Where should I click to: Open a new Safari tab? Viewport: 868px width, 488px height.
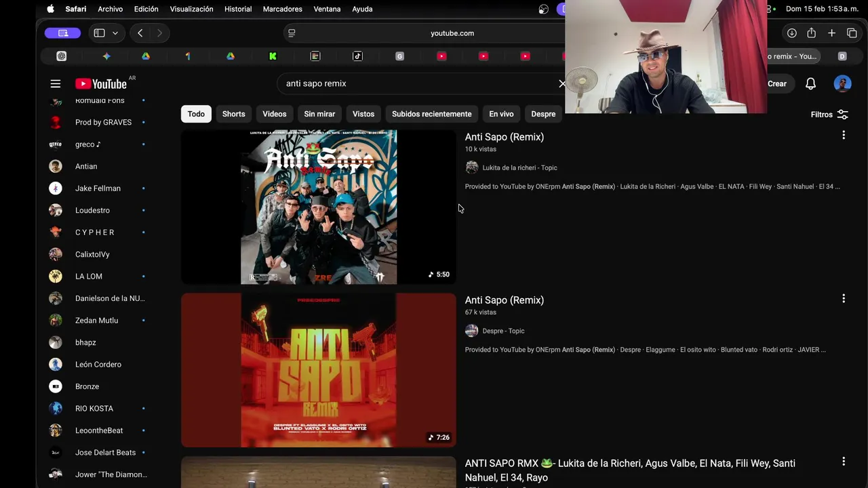click(831, 33)
